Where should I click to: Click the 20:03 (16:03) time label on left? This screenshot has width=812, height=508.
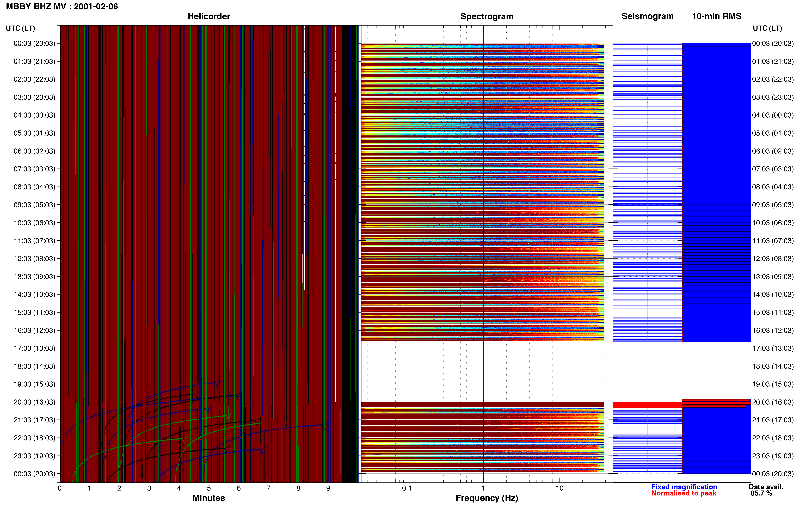click(x=34, y=402)
